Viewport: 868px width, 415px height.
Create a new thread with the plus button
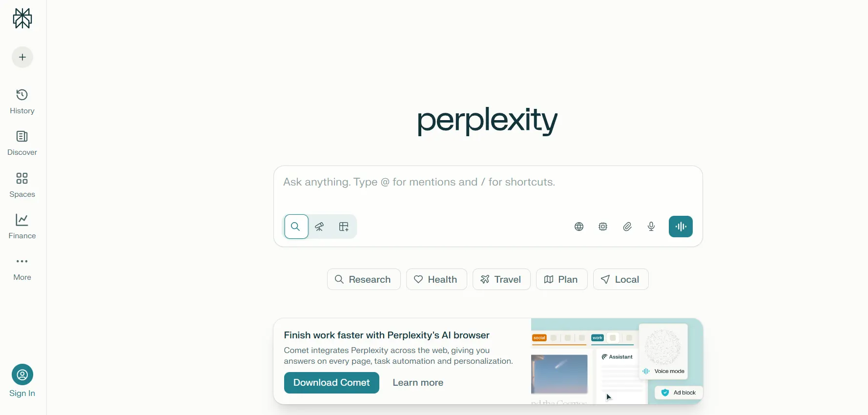click(22, 57)
